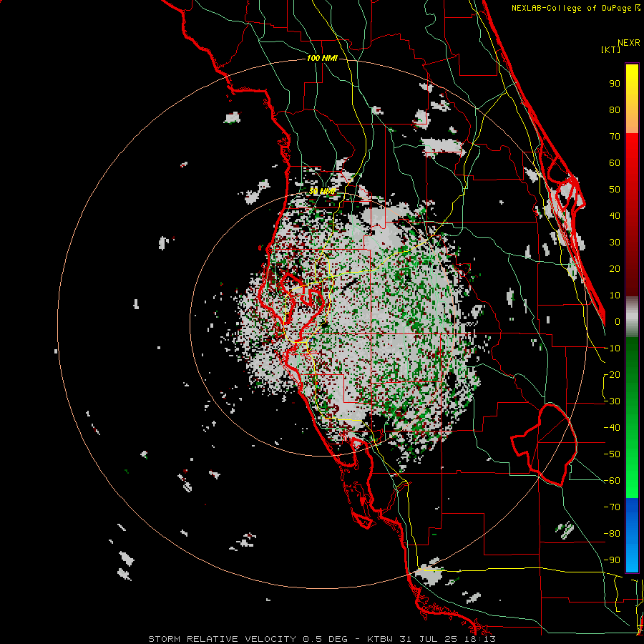Select the -90 value on velocity scale
The image size is (644, 644).
(612, 560)
